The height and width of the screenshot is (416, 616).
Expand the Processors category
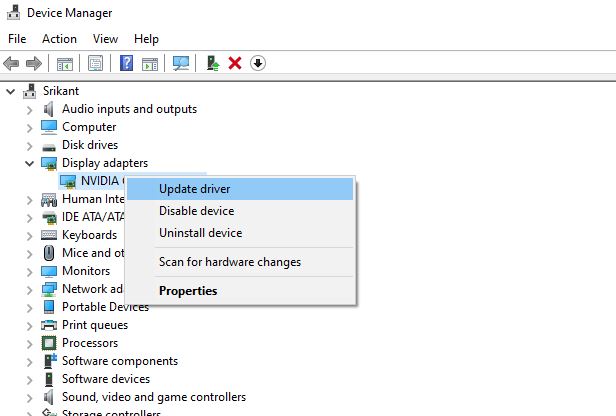pyautogui.click(x=29, y=343)
